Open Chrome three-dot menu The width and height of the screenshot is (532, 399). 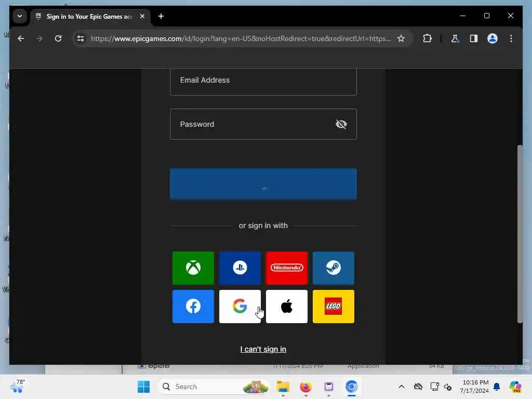tap(511, 38)
